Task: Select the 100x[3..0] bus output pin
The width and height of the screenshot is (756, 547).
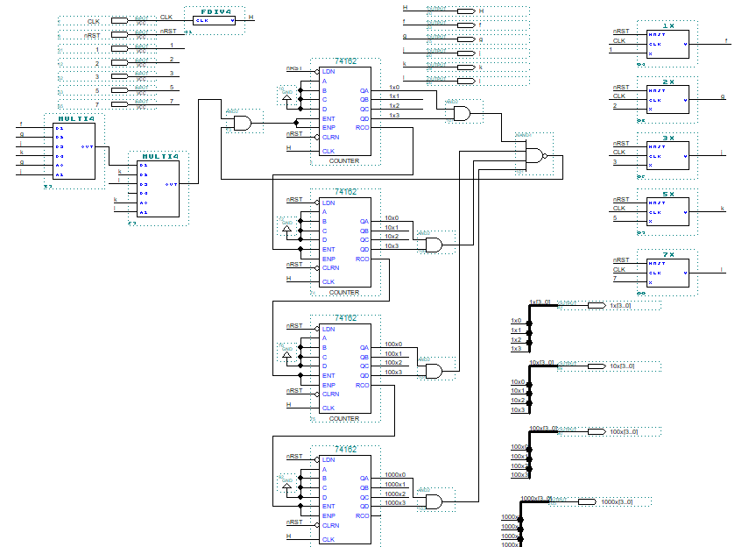Action: tap(597, 431)
